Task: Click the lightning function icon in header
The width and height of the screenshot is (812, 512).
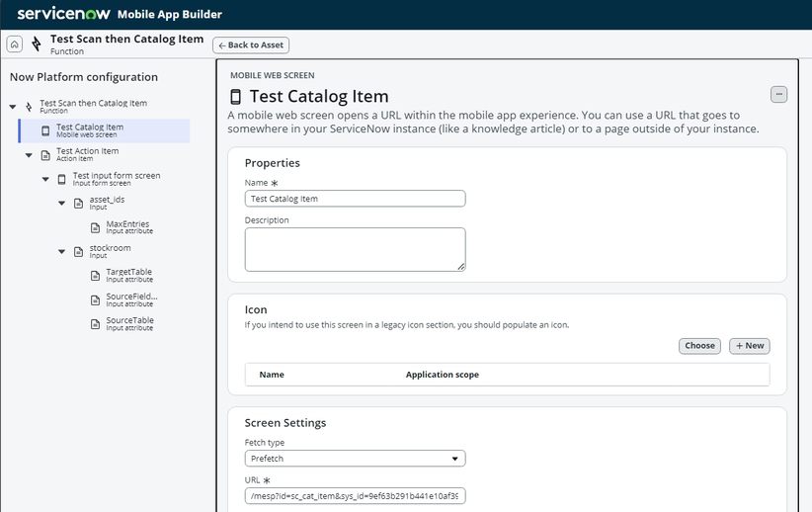Action: [37, 44]
